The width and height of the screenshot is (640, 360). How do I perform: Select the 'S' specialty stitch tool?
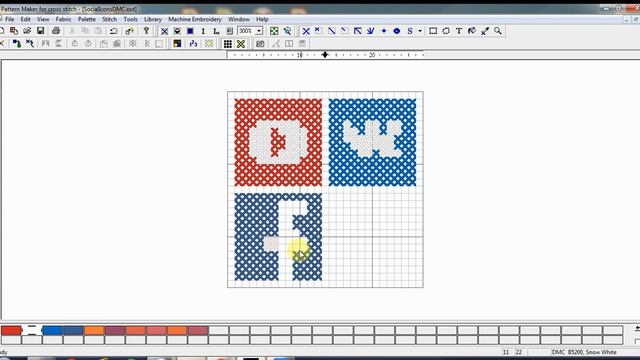click(410, 31)
